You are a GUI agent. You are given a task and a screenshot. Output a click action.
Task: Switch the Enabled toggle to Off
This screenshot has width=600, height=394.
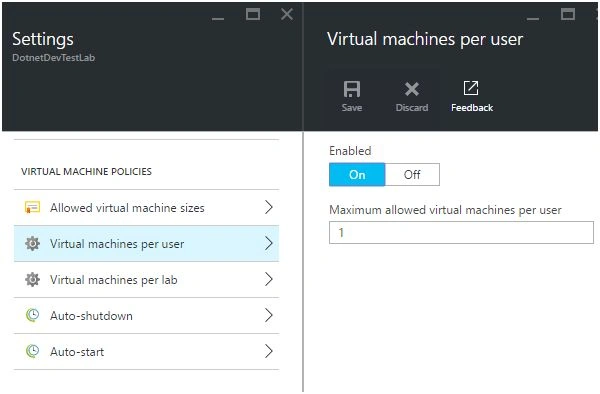coord(412,175)
